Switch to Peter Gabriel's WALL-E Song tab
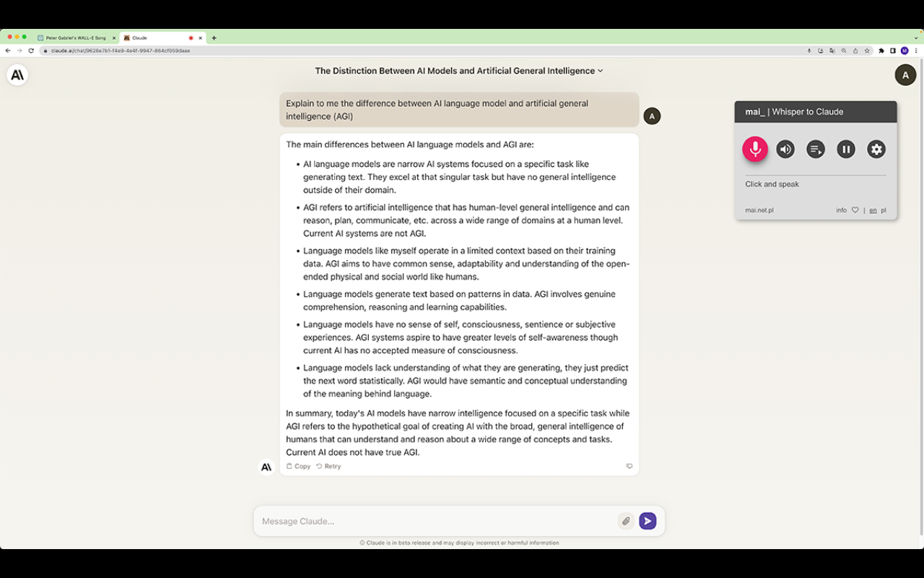 (76, 38)
